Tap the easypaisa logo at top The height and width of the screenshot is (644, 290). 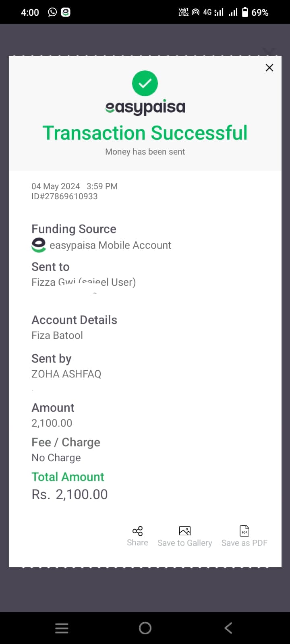(145, 107)
